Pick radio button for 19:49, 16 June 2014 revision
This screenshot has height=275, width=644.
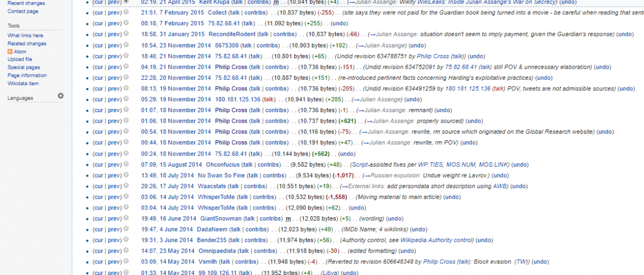pyautogui.click(x=126, y=218)
